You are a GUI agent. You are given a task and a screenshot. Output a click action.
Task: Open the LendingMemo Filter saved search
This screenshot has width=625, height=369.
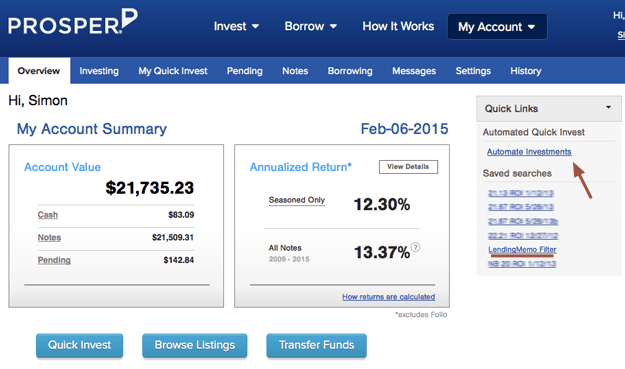[x=522, y=249]
